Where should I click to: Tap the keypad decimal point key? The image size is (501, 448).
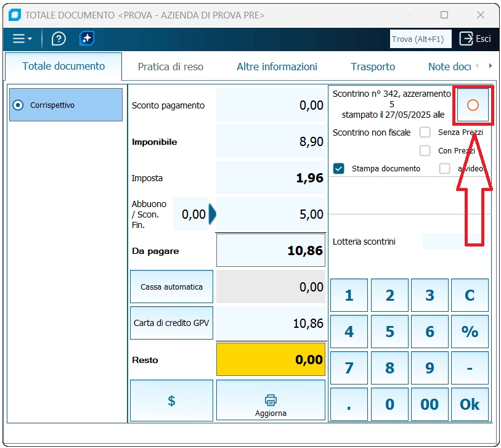point(349,404)
